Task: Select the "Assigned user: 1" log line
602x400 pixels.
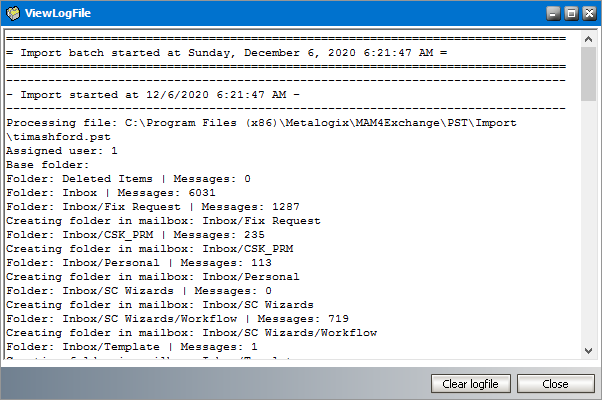Action: point(62,150)
